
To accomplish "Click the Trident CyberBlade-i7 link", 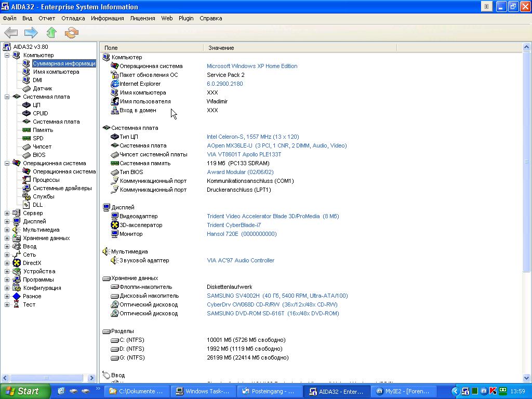I will [234, 225].
